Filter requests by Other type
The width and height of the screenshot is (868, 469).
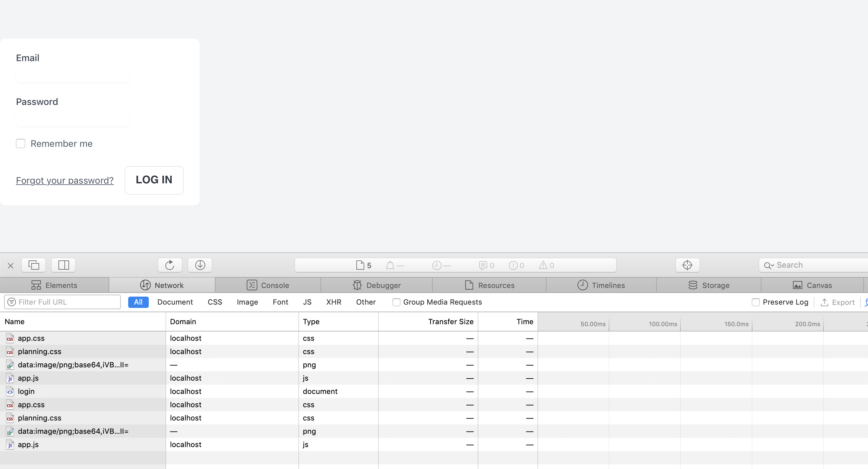[366, 302]
